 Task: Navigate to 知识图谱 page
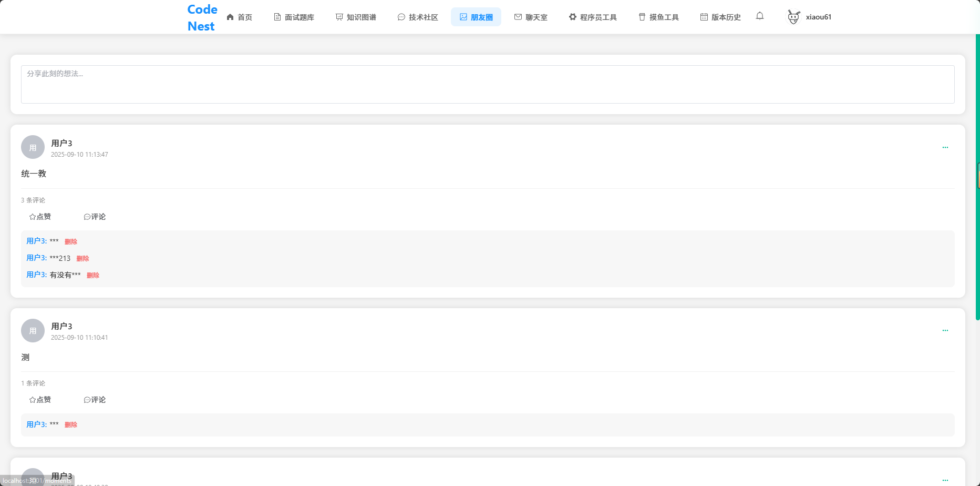coord(356,17)
